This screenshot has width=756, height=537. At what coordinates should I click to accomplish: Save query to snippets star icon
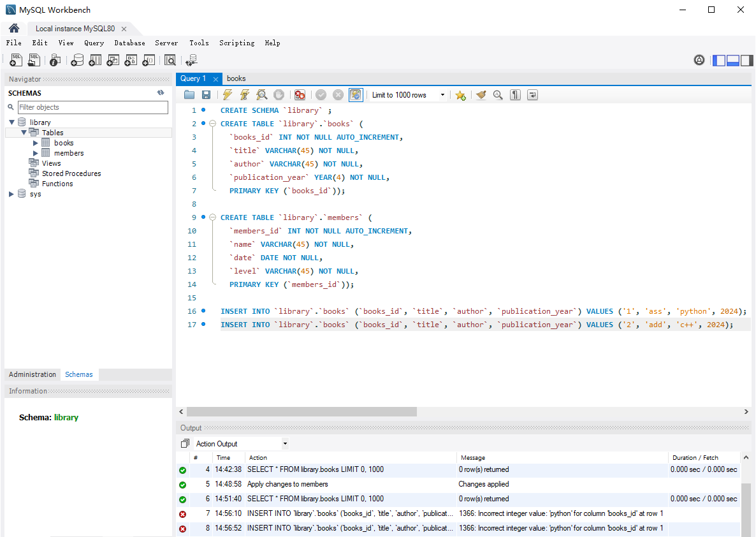(460, 95)
